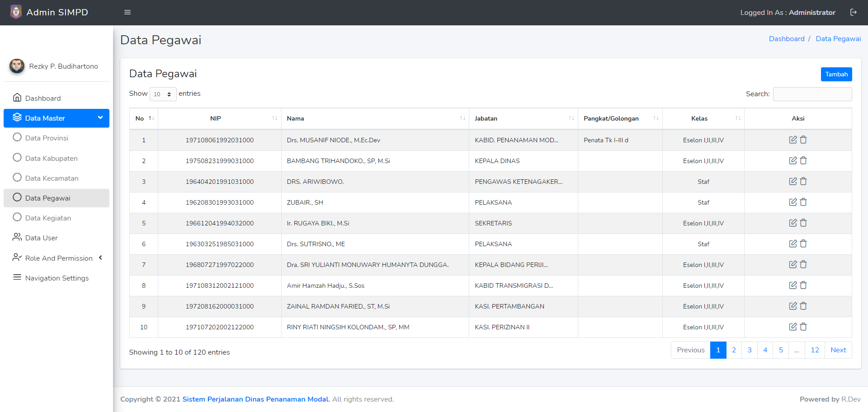
Task: Delete RINY RIATI NINGSIH KOLONDAM entry
Action: (803, 327)
